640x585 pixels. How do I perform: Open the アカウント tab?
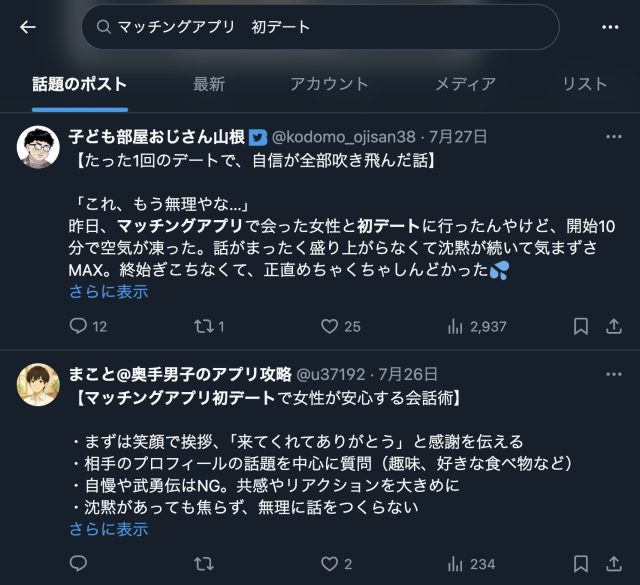pyautogui.click(x=330, y=84)
